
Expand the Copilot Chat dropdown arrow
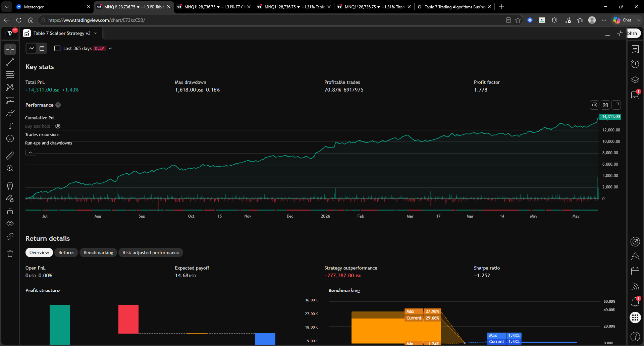click(x=638, y=20)
